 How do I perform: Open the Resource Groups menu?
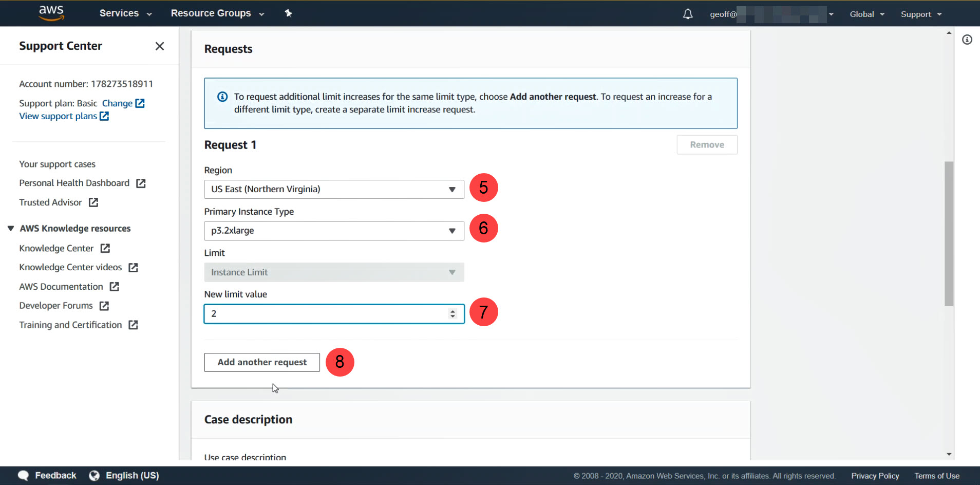click(217, 13)
